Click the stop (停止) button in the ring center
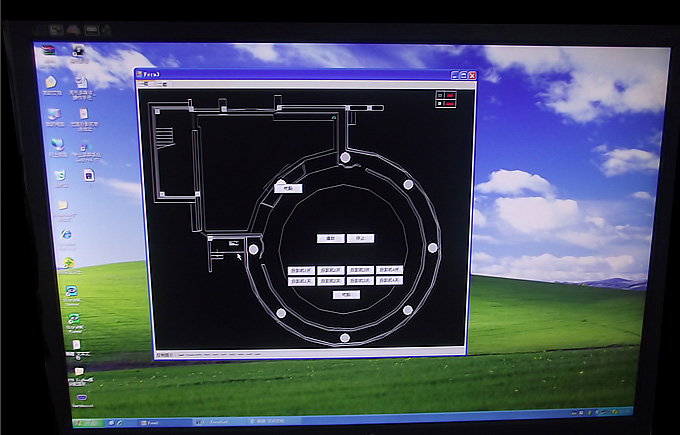Image resolution: width=680 pixels, height=435 pixels. (360, 239)
